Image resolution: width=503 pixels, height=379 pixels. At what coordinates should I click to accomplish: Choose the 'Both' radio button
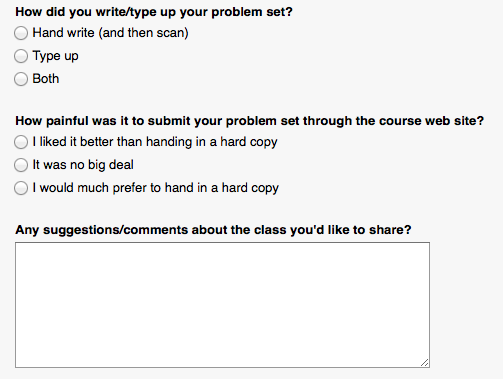point(21,79)
